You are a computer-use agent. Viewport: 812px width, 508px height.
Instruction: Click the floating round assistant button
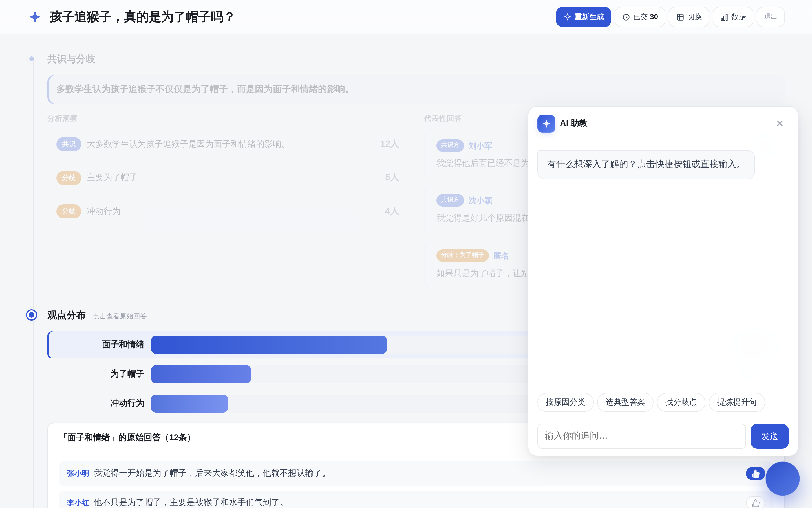[x=782, y=478]
